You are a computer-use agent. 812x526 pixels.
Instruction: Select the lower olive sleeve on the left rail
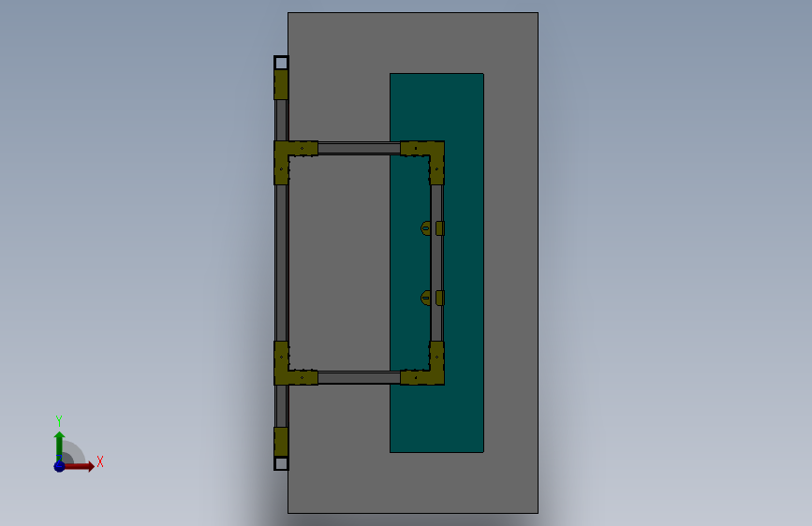[x=281, y=442]
